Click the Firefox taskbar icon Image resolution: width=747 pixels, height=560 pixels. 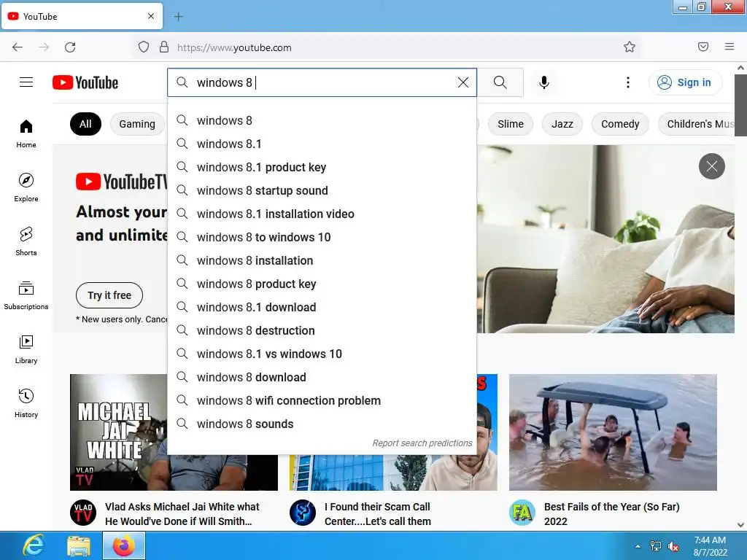(x=124, y=545)
